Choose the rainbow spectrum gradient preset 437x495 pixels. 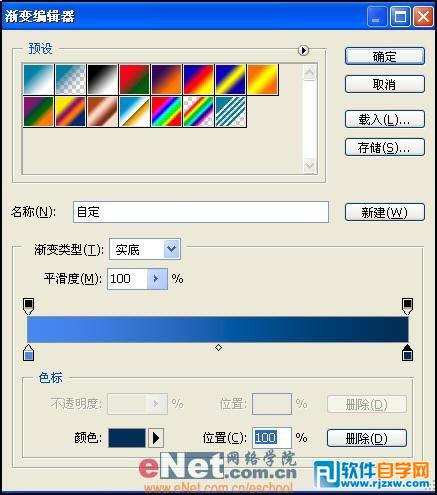[166, 112]
